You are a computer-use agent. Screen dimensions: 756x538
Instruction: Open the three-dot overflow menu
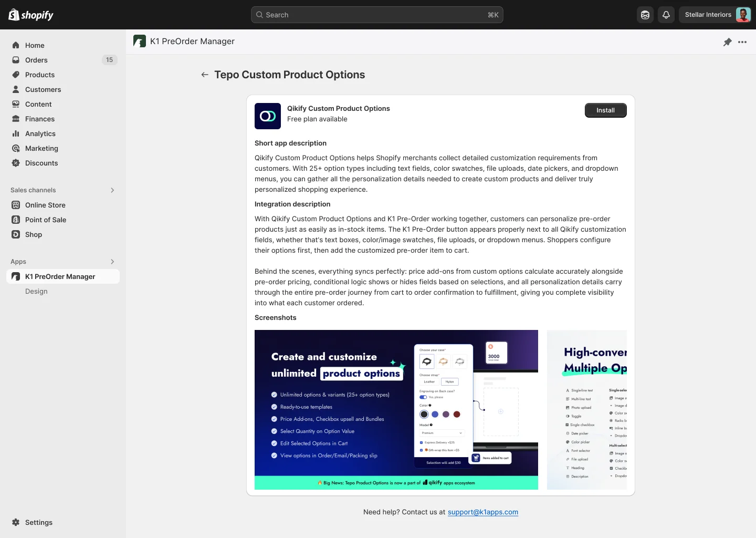(x=742, y=42)
